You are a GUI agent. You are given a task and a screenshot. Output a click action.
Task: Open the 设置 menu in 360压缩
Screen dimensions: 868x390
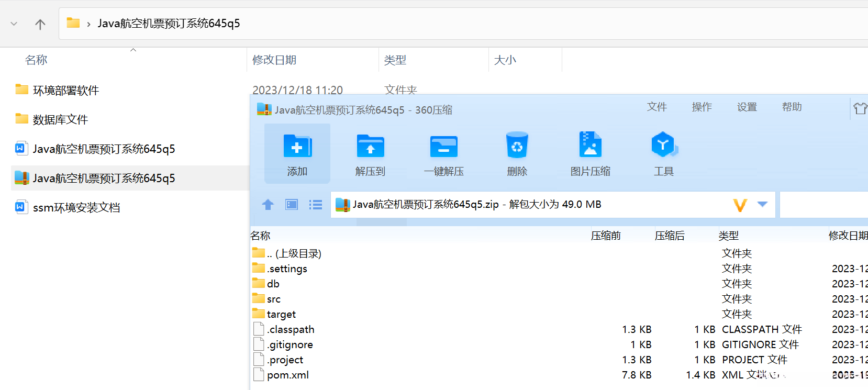(x=747, y=107)
